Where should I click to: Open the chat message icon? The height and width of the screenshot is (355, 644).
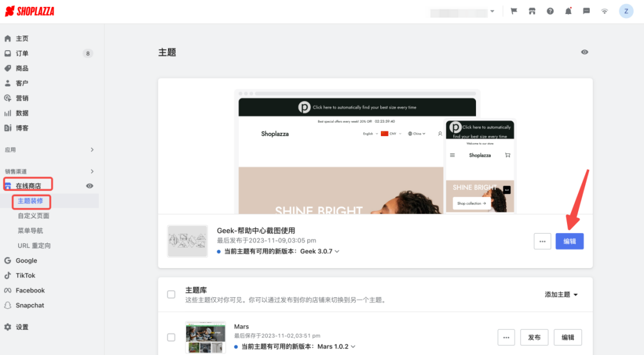(586, 11)
